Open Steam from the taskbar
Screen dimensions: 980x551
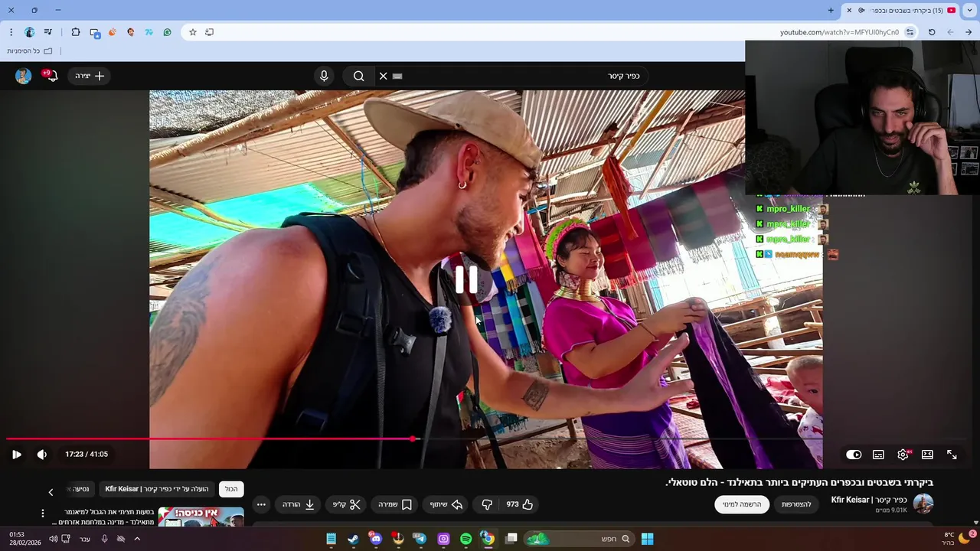[353, 539]
